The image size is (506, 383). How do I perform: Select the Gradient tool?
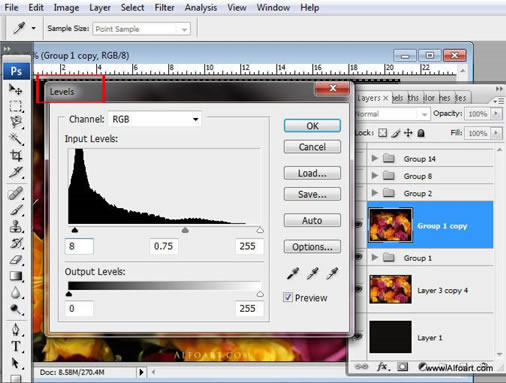[x=15, y=276]
